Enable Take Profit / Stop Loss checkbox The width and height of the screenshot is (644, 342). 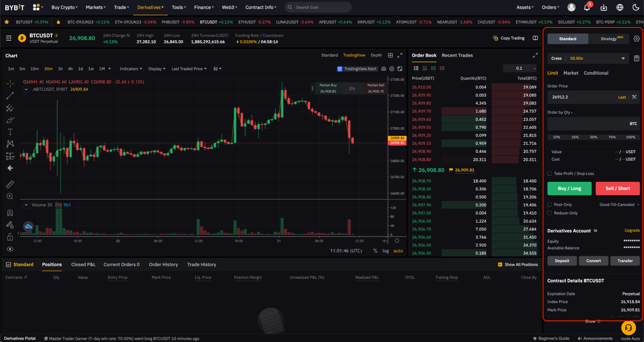(x=550, y=173)
